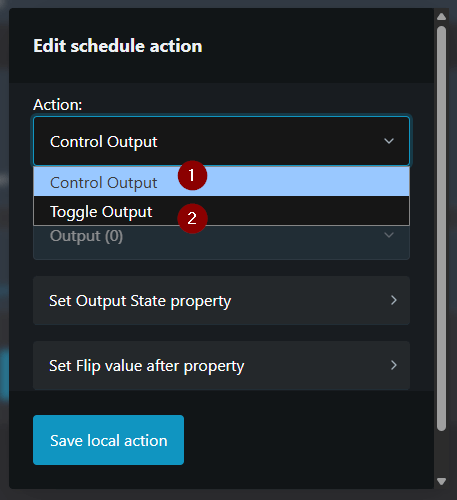Expand Set Output State property
Viewport: 457px width, 500px height.
pyautogui.click(x=221, y=300)
